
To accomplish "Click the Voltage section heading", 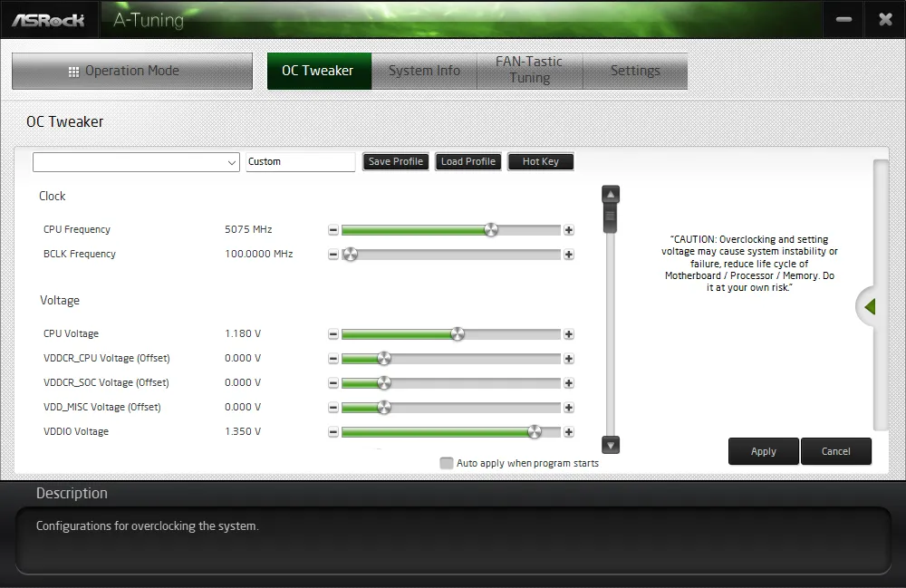I will point(60,301).
